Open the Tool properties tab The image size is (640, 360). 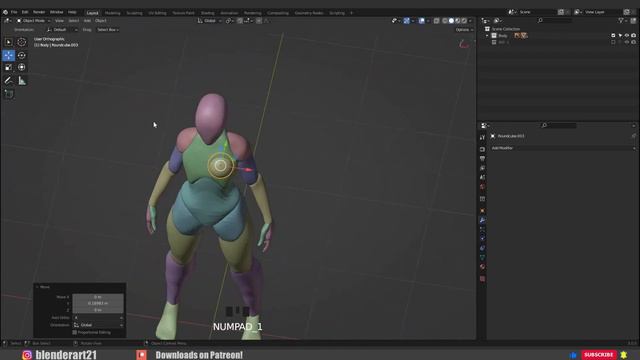(x=482, y=138)
